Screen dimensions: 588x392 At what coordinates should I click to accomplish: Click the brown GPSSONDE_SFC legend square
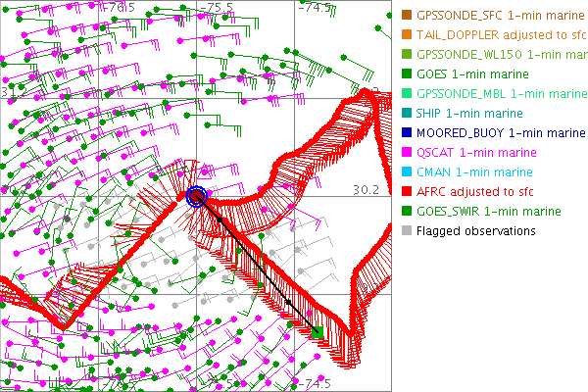point(405,16)
